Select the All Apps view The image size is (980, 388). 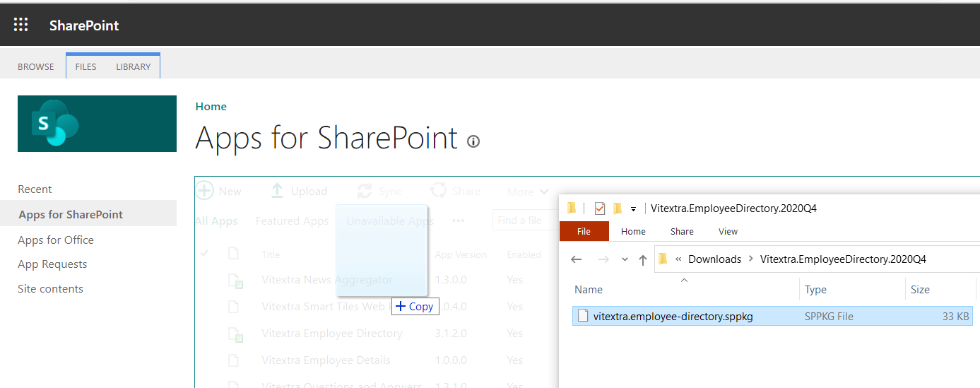coord(216,221)
